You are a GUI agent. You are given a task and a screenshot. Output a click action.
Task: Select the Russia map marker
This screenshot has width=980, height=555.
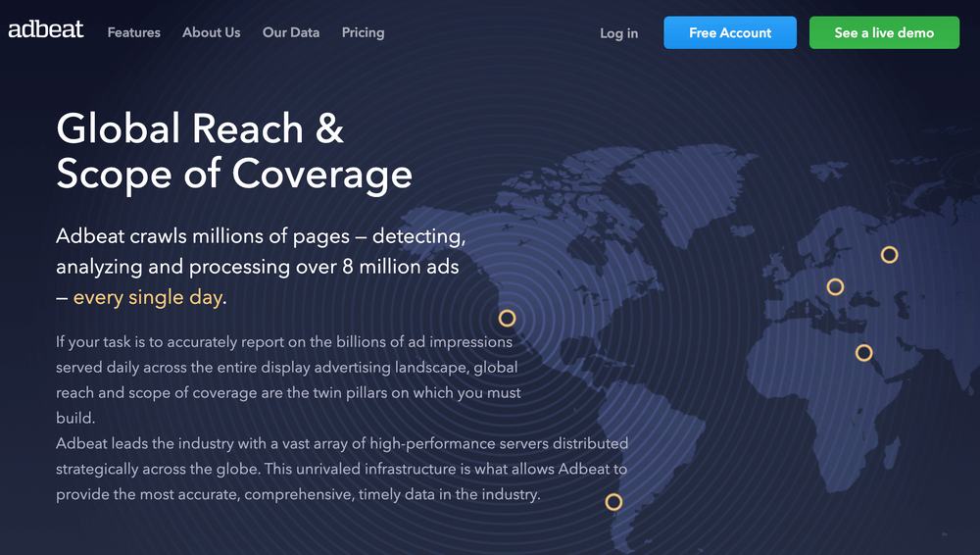click(x=890, y=255)
